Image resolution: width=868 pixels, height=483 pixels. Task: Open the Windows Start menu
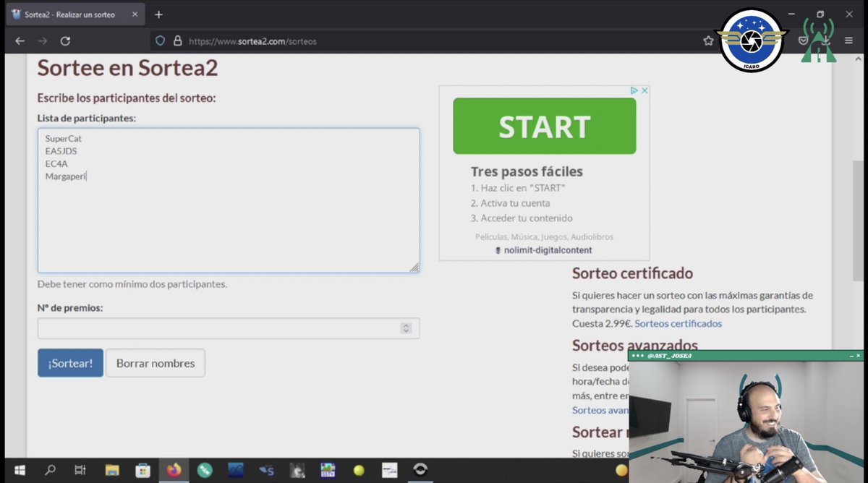[x=20, y=470]
